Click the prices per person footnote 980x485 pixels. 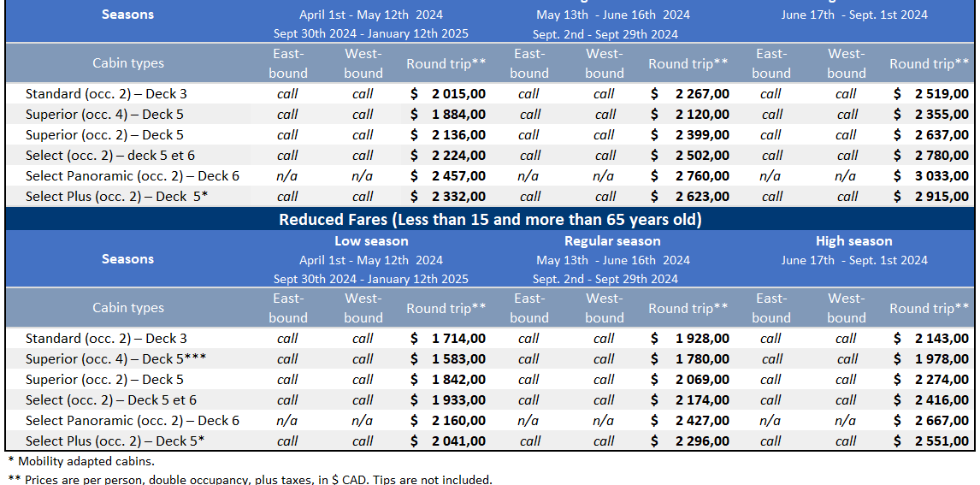tap(250, 480)
